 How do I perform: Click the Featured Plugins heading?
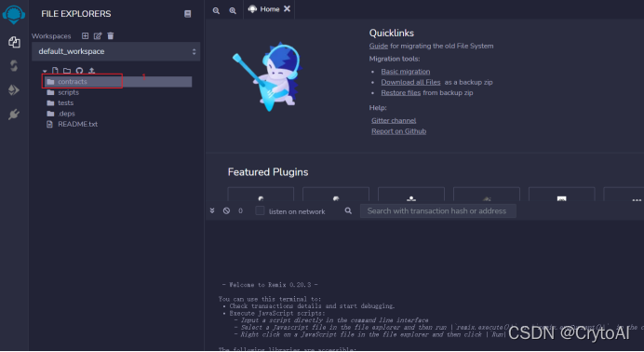(x=268, y=172)
